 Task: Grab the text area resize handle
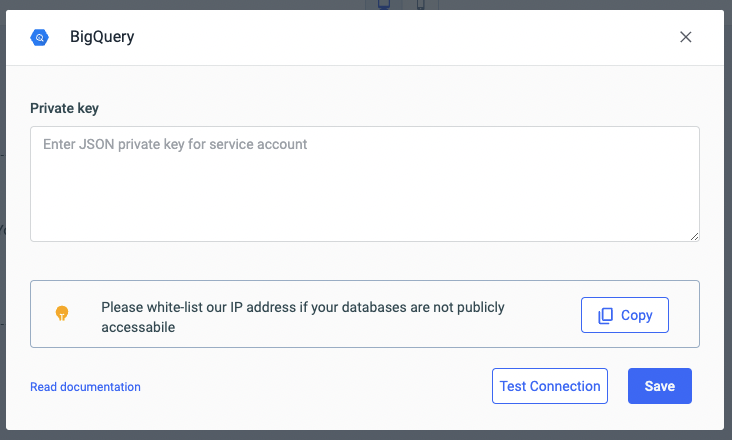(x=694, y=236)
